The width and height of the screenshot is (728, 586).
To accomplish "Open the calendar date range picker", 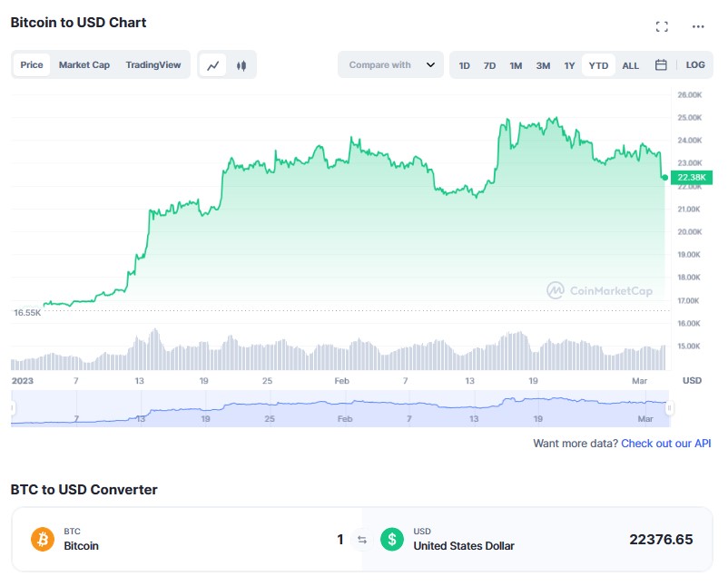I will pos(661,65).
